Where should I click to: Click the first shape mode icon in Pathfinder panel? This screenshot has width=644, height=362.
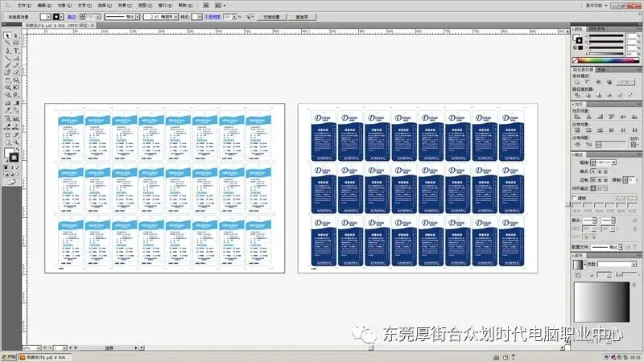[x=577, y=82]
